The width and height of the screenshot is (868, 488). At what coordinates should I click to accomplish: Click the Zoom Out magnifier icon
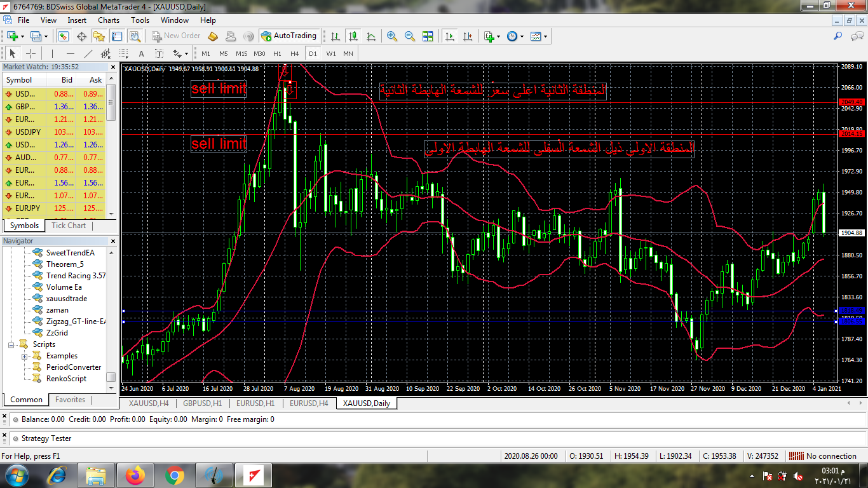[x=410, y=36]
